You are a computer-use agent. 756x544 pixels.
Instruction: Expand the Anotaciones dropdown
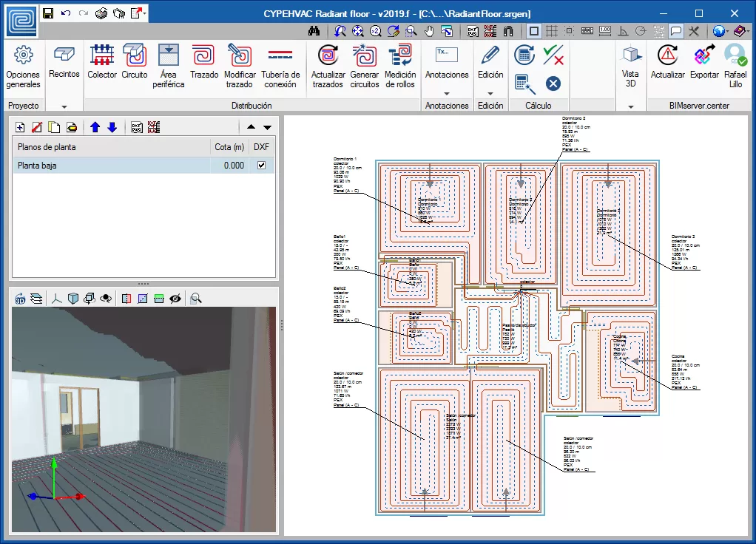447,93
